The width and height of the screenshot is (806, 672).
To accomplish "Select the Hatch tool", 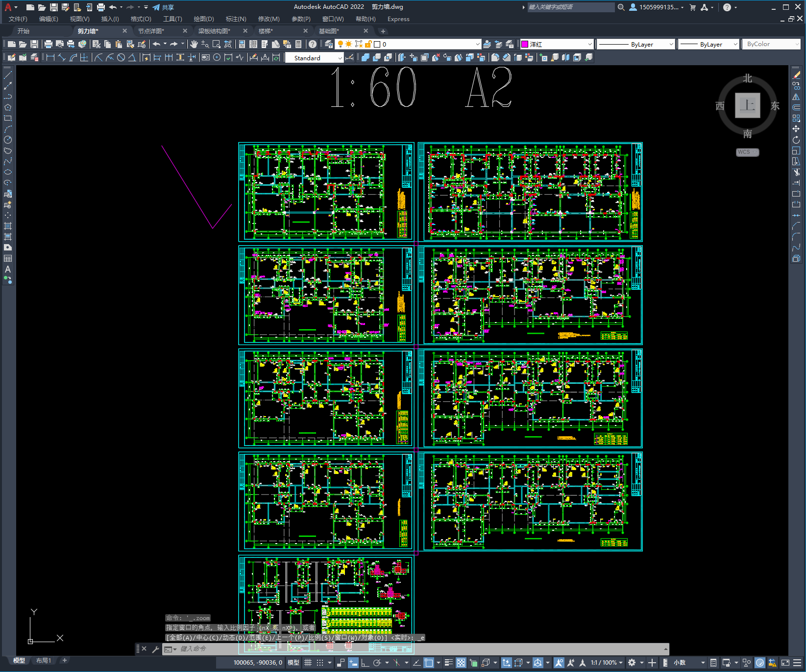I will tap(8, 226).
